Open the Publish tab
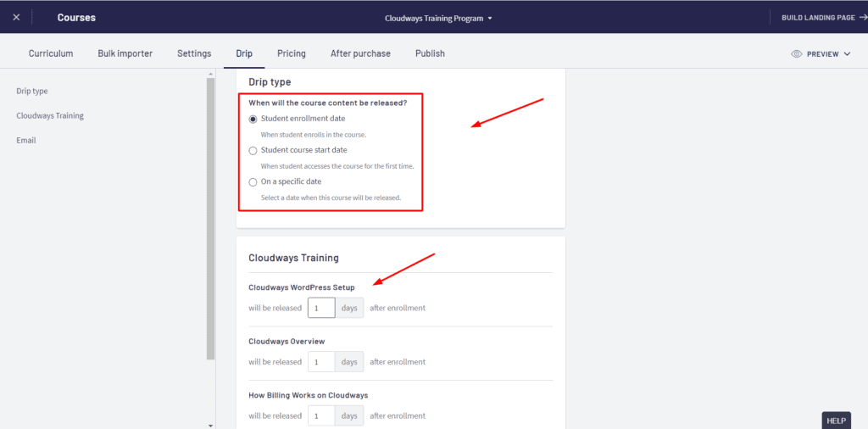This screenshot has width=868, height=429. coord(430,53)
